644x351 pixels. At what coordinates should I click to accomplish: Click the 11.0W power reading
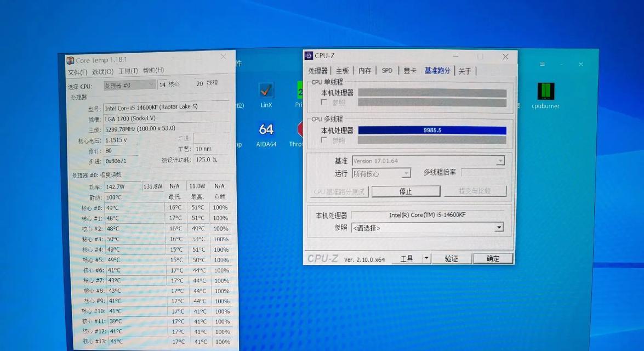click(x=197, y=186)
